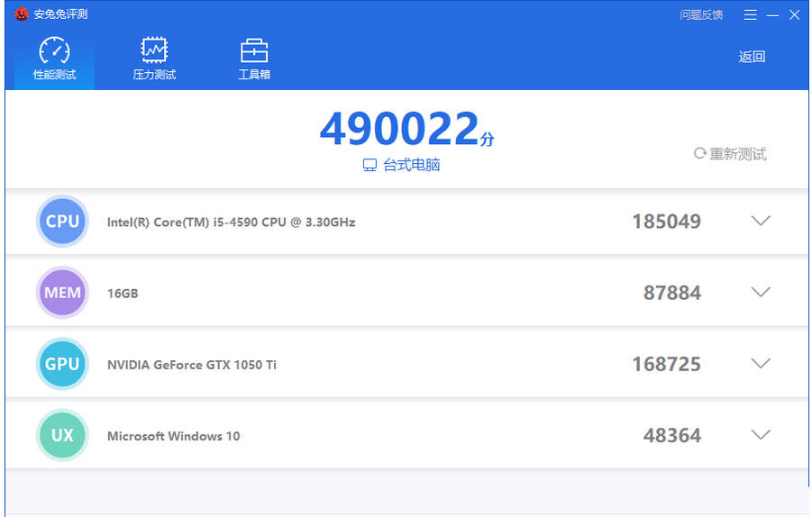Click the blue CPU badge icon
Image resolution: width=812 pixels, height=517 pixels.
(62, 221)
